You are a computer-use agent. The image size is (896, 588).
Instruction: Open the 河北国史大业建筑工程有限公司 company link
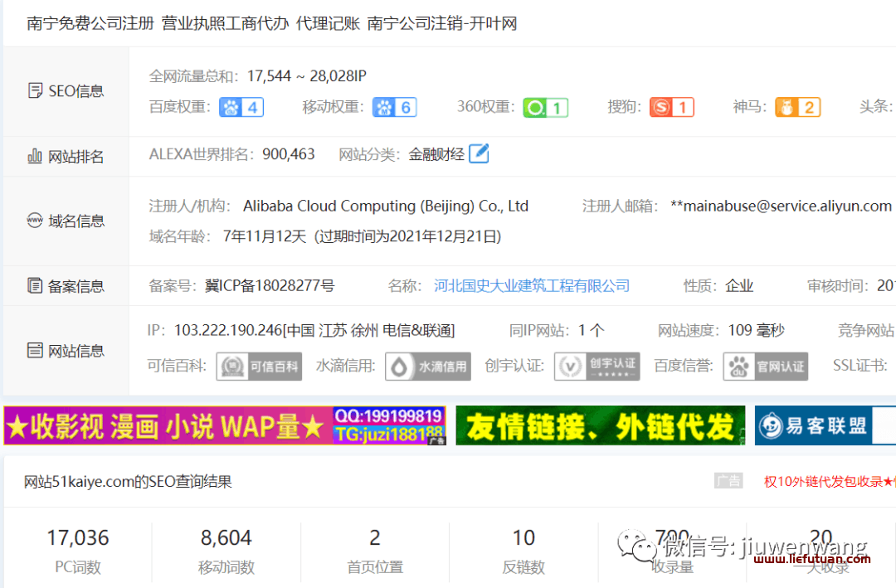point(532,285)
